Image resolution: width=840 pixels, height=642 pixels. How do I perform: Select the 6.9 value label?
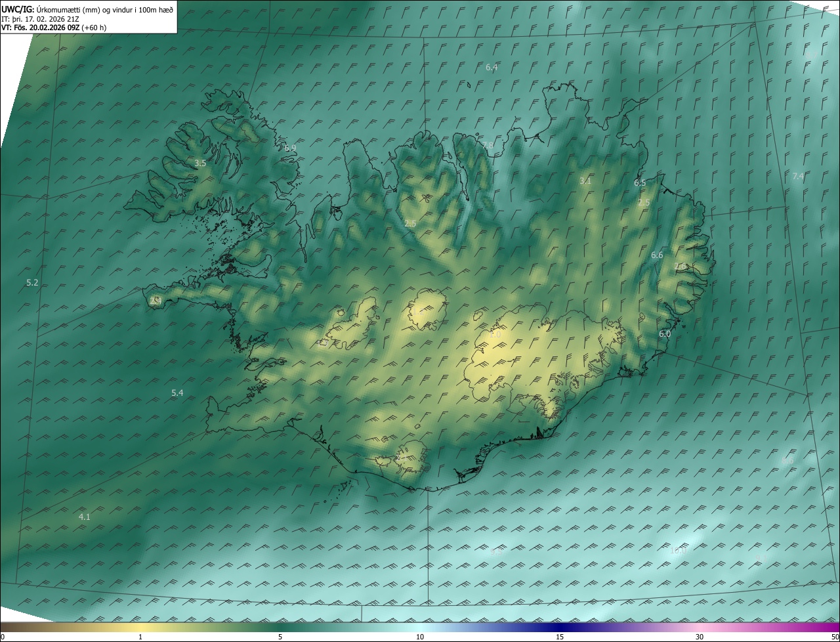coord(290,148)
